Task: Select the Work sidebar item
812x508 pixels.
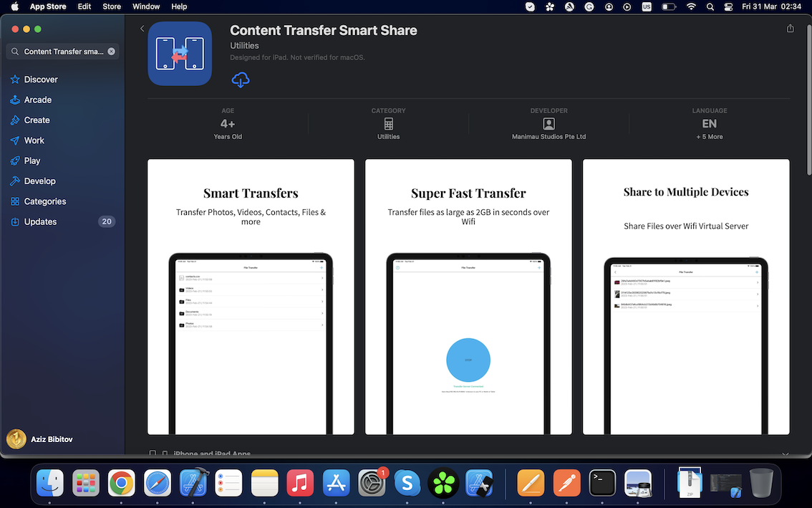Action: click(34, 140)
